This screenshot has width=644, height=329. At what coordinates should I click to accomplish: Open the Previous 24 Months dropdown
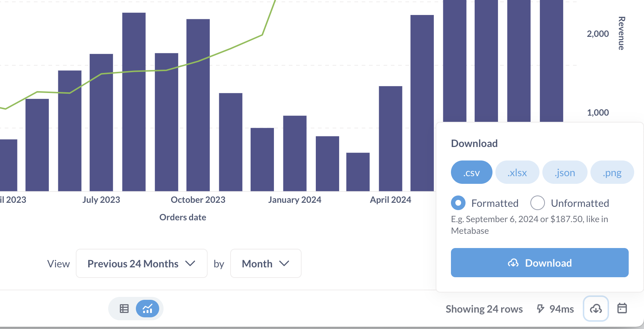(x=141, y=263)
